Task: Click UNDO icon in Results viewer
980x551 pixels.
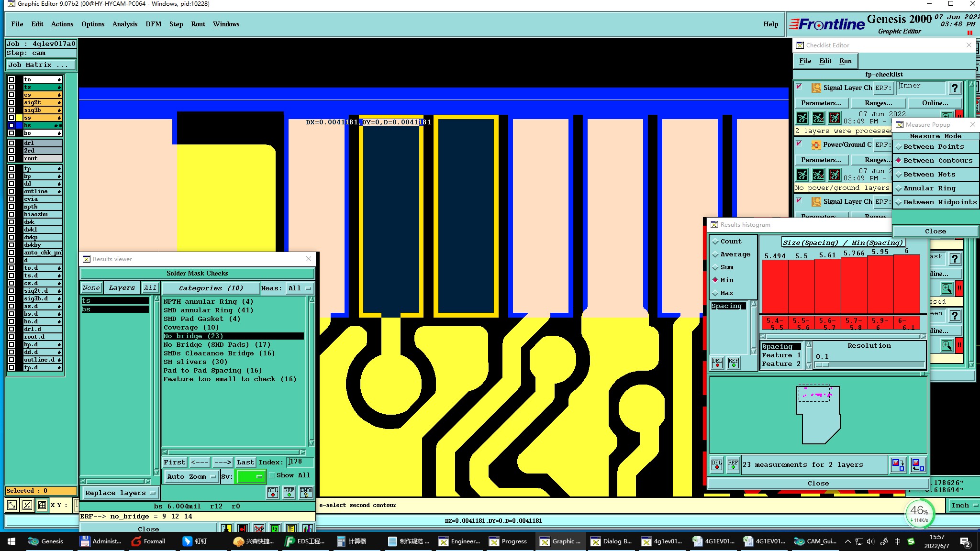Action: pyautogui.click(x=306, y=492)
